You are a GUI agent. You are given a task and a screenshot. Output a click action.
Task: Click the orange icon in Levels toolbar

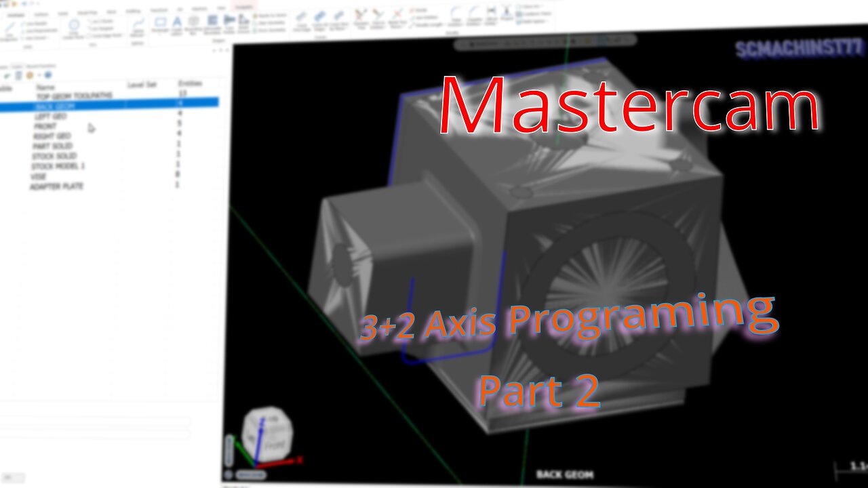30,75
